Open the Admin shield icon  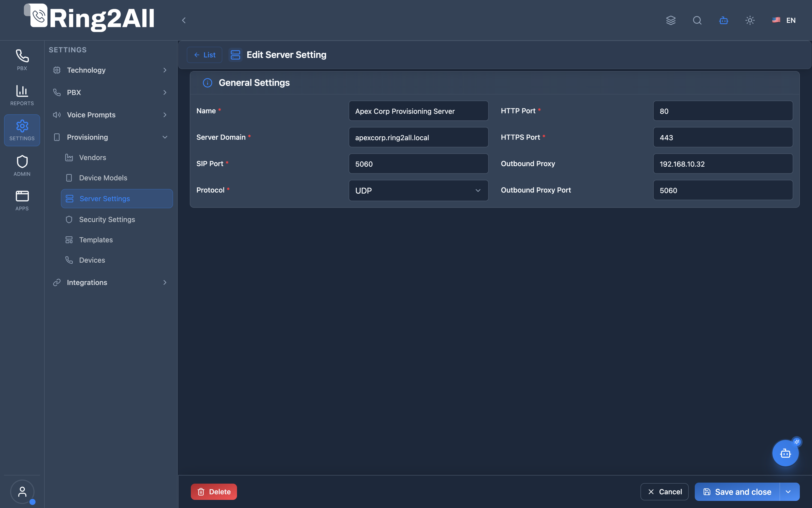coord(22,166)
